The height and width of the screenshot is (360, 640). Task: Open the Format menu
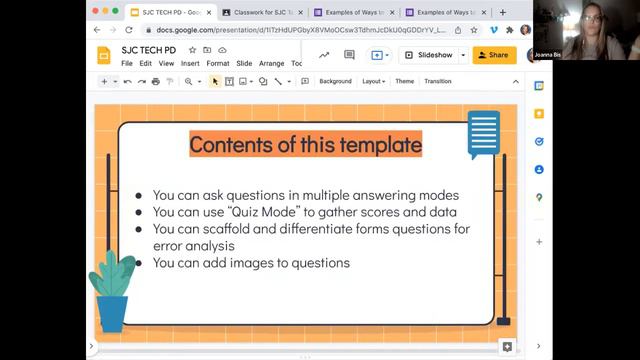tap(218, 63)
